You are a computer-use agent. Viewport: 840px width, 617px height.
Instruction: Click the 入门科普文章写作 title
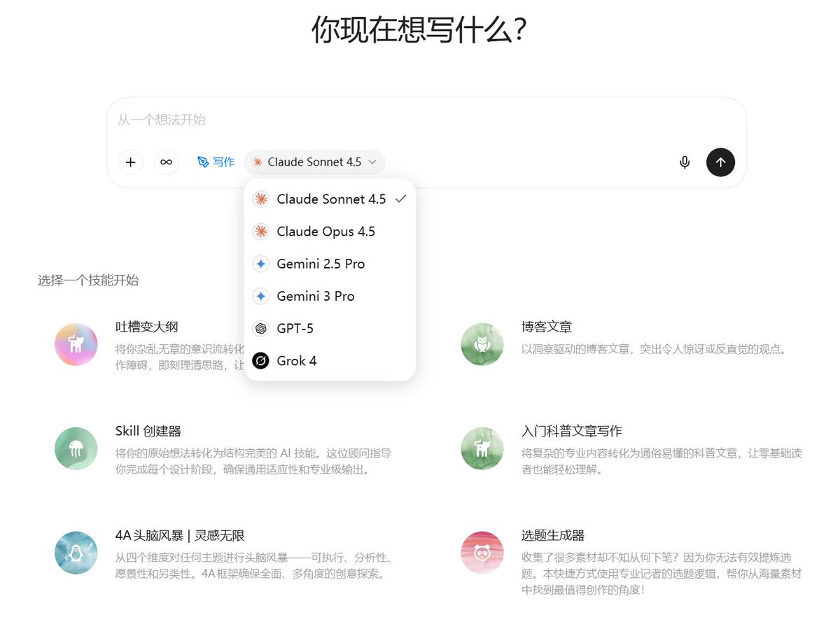572,431
